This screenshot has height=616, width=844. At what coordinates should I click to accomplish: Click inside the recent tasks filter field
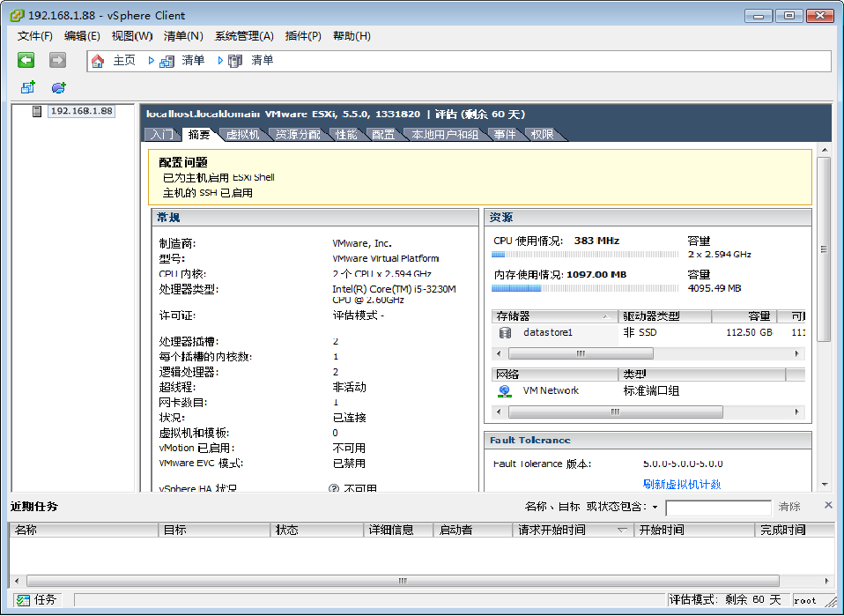coord(718,508)
